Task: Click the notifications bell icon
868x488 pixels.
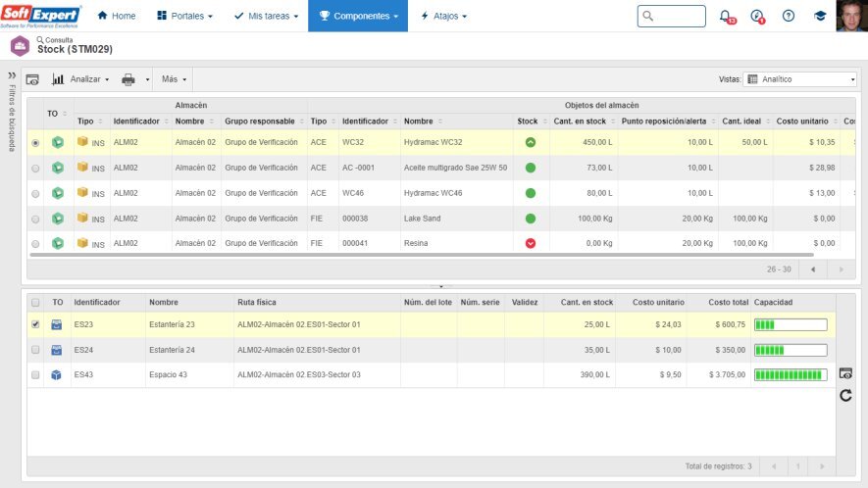Action: pos(725,16)
